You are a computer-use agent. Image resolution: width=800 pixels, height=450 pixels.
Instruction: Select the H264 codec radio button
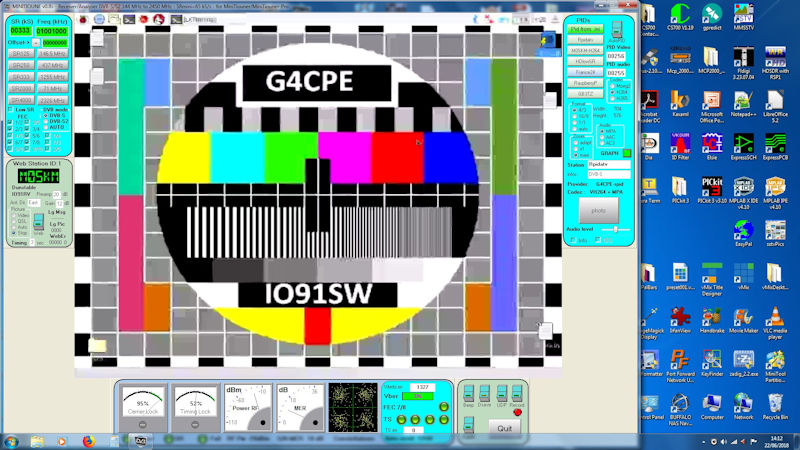pyautogui.click(x=613, y=92)
